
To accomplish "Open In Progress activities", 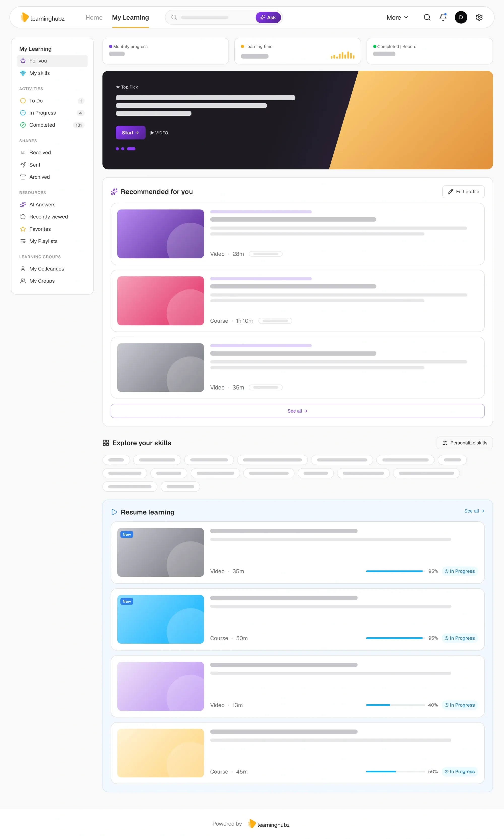I will click(x=52, y=113).
